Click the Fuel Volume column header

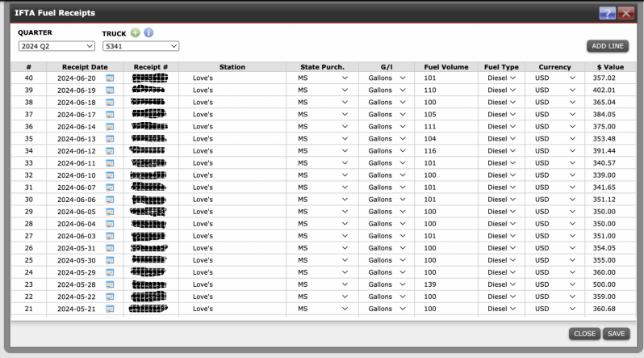pyautogui.click(x=446, y=66)
